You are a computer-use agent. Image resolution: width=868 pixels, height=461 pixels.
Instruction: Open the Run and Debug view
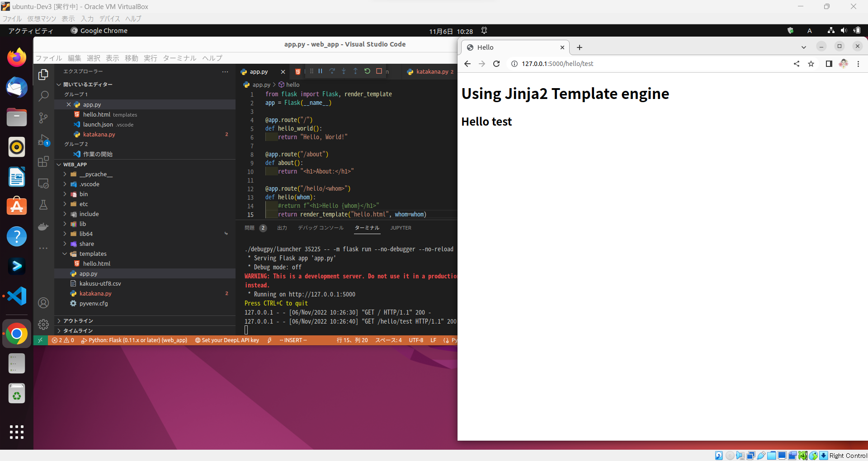click(43, 140)
